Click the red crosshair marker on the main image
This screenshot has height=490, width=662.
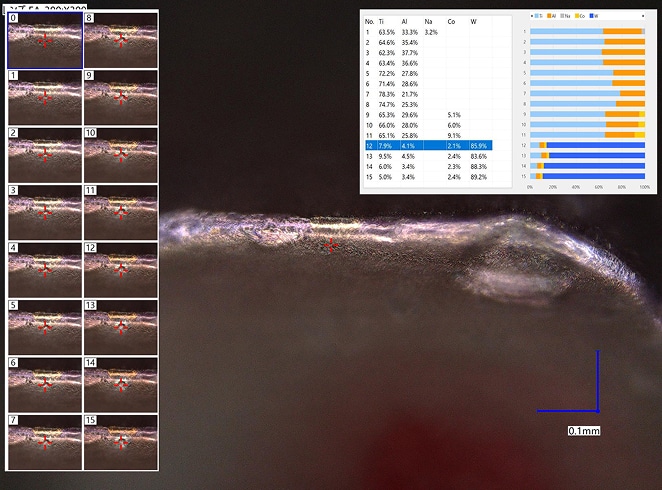pyautogui.click(x=331, y=245)
